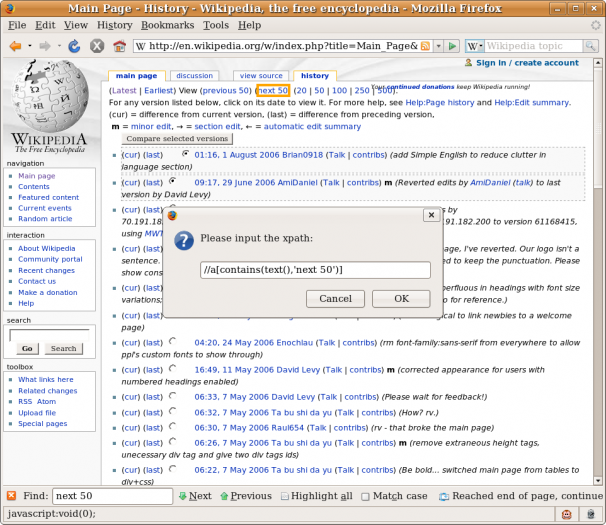Click the Sign in / create account link
Viewport: 606px width, 525px height.
click(527, 63)
